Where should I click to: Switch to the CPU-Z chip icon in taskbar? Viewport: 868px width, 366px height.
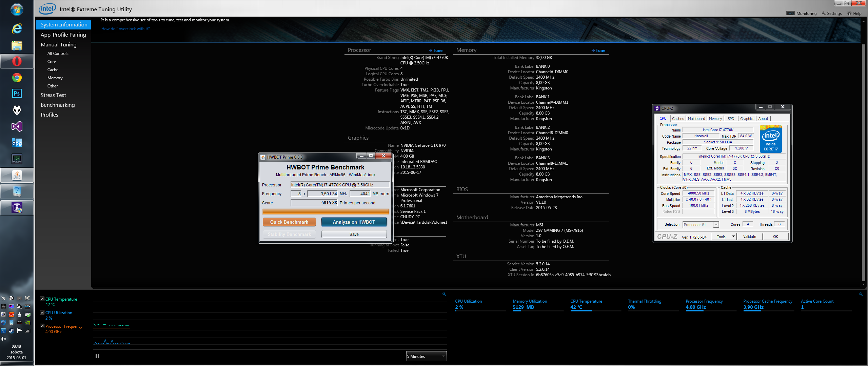pyautogui.click(x=17, y=208)
